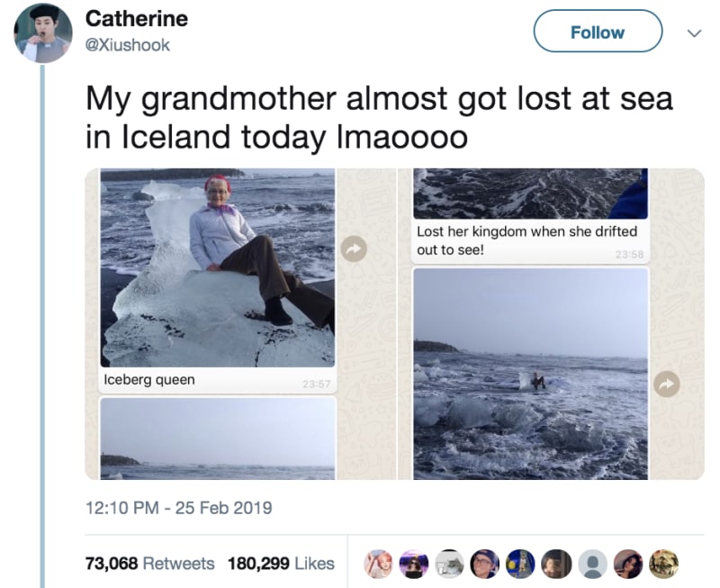Open the 12:10 PM - 25 Feb 2019 timestamp
The height and width of the screenshot is (588, 720).
pos(178,508)
